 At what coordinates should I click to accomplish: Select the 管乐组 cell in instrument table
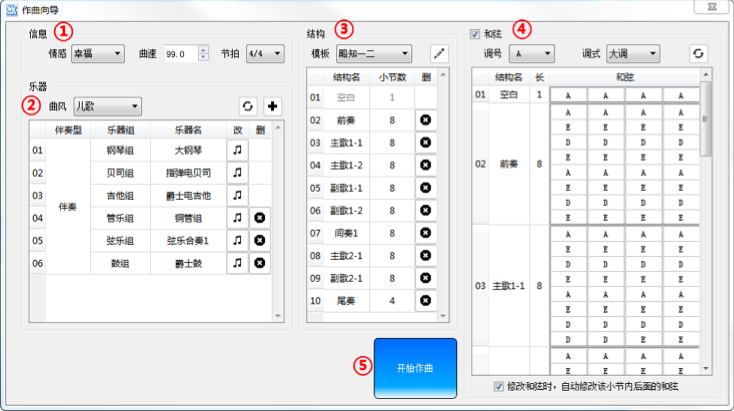coord(120,218)
